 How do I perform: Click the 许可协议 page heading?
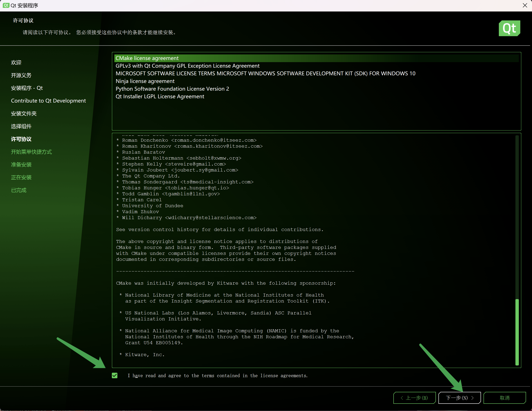(23, 20)
